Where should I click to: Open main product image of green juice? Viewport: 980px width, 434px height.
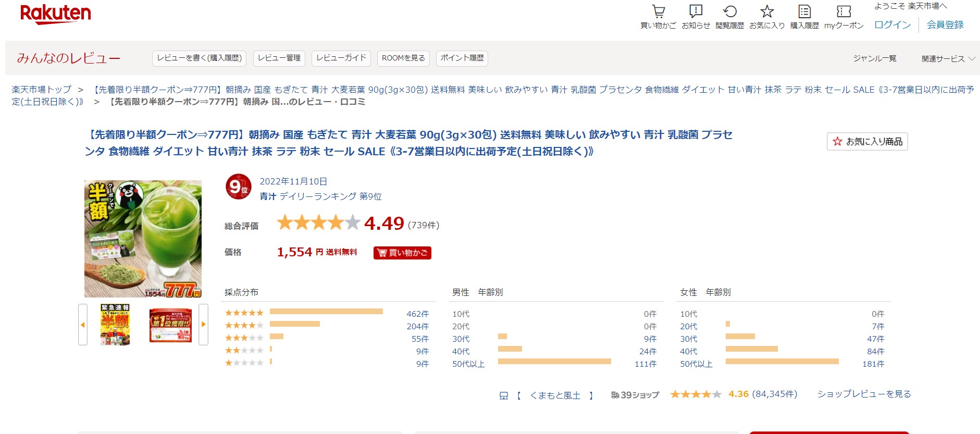[143, 239]
